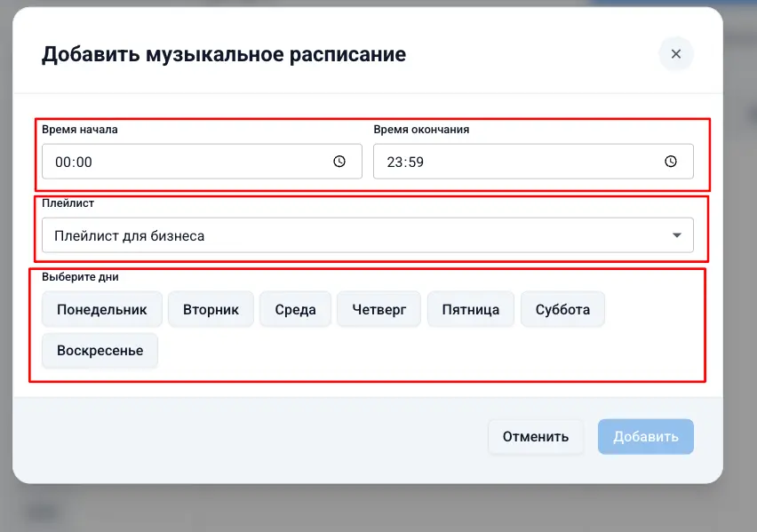Open the 'Плейлист для бизнеса' combo box
Image resolution: width=757 pixels, height=532 pixels.
coord(355,235)
